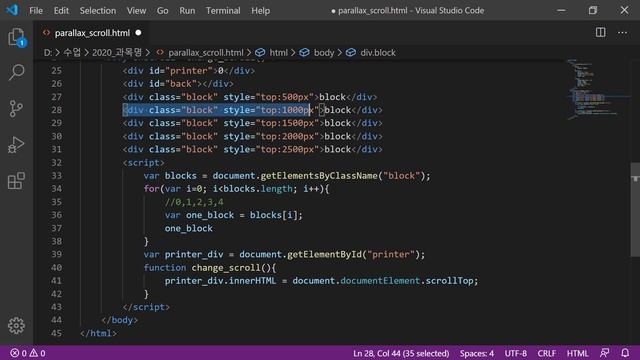Open the Explorer view in activity bar
Screen dimensions: 640x360
tap(16, 37)
